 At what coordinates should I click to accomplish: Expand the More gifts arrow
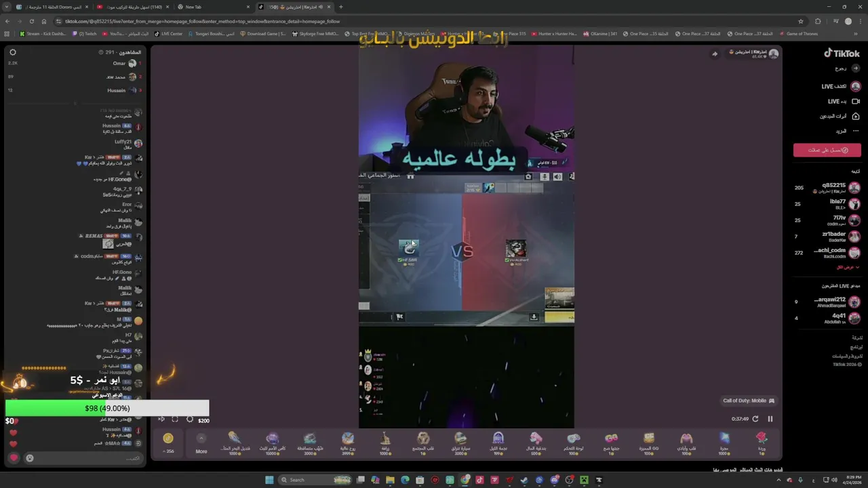(x=201, y=439)
